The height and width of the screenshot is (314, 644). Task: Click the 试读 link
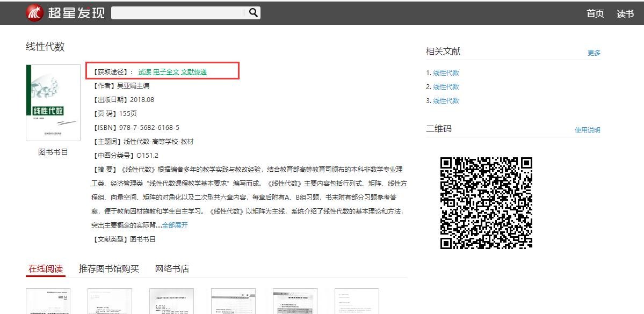click(x=144, y=72)
